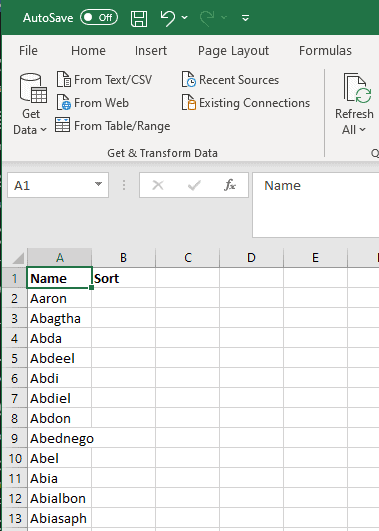Switch to the Home tab
Image resolution: width=379 pixels, height=531 pixels.
coord(88,50)
